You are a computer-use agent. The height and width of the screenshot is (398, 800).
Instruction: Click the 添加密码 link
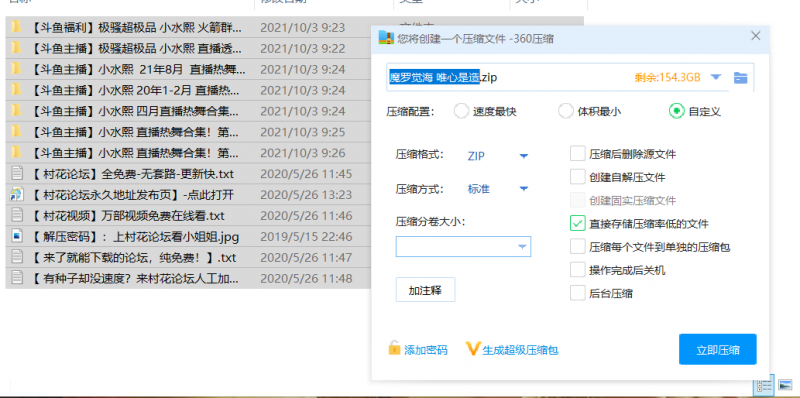(426, 350)
